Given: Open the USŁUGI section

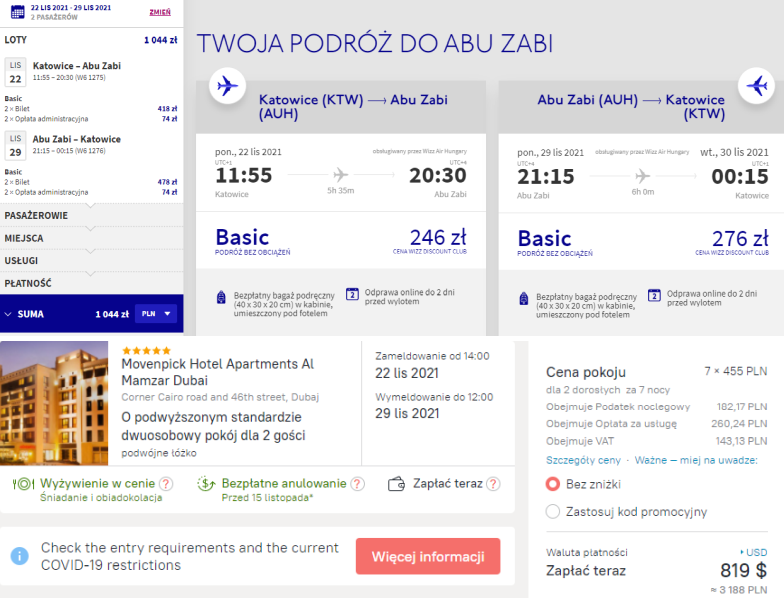Looking at the screenshot, I should coord(92,260).
